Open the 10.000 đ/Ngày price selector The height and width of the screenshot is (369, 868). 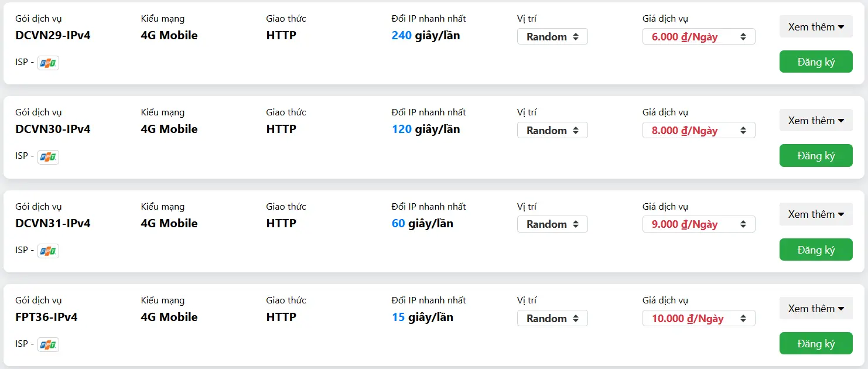[698, 318]
